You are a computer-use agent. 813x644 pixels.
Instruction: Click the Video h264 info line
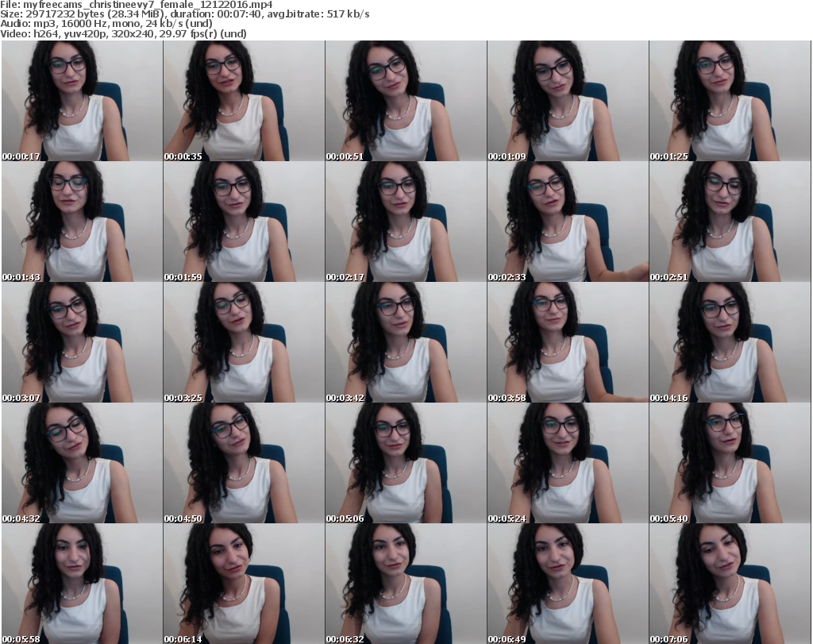click(123, 33)
